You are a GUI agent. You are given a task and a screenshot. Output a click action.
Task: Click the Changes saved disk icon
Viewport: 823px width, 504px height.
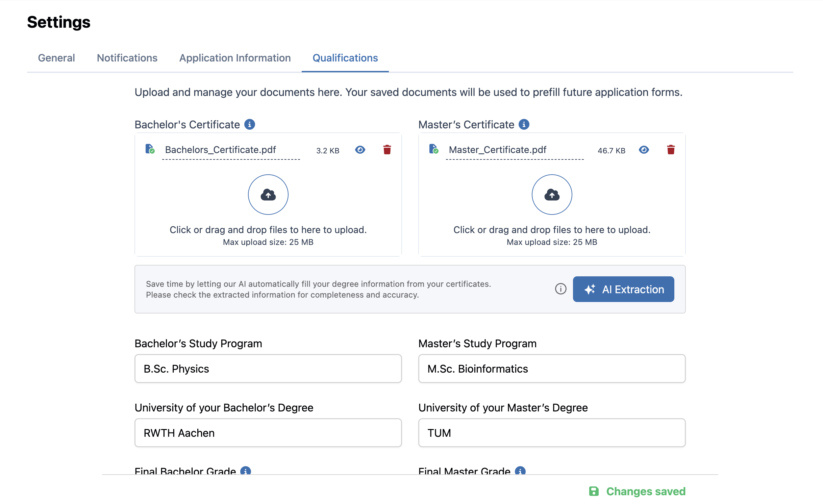[594, 492]
